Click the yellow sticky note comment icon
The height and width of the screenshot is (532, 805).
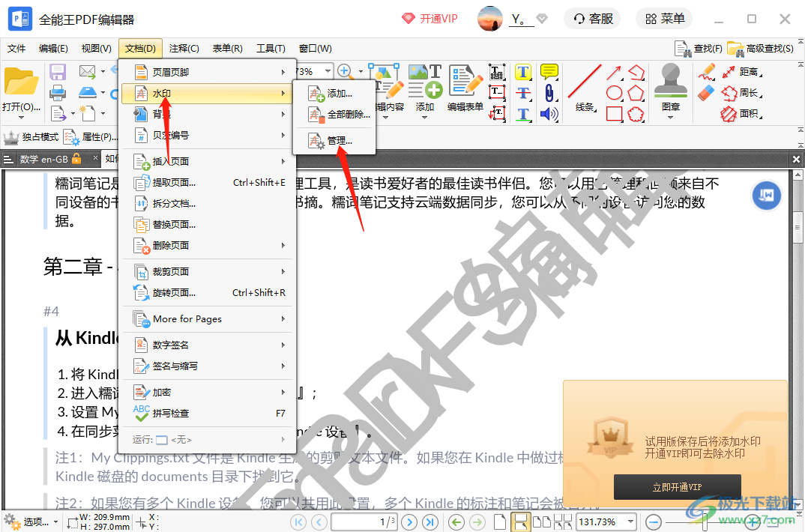click(549, 72)
